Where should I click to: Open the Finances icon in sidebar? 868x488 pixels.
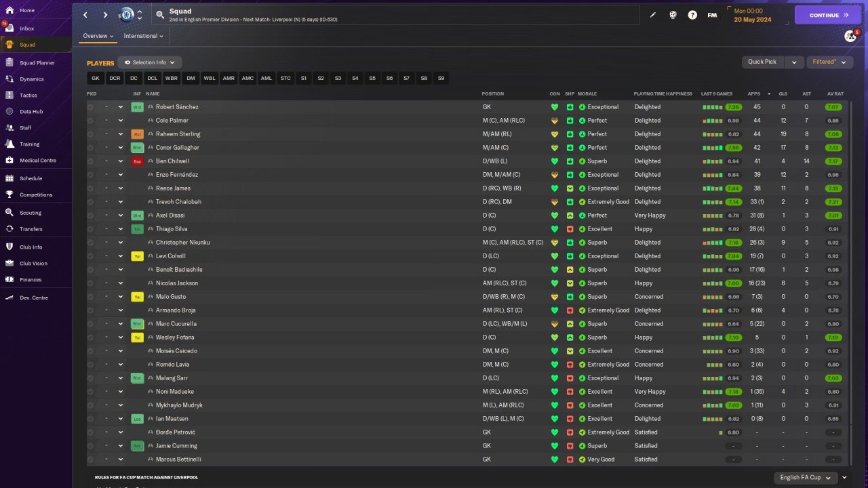coord(9,279)
